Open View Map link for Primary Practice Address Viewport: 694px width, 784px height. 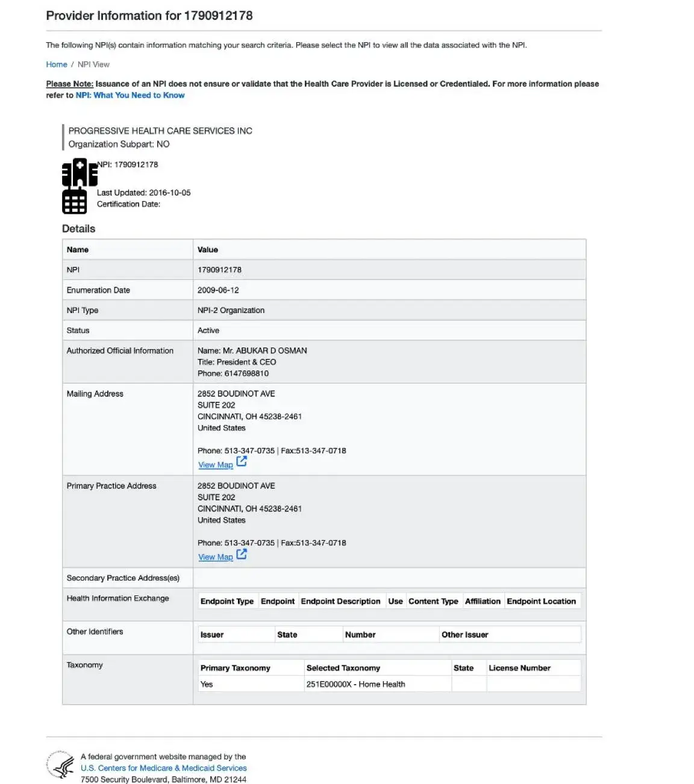point(215,557)
